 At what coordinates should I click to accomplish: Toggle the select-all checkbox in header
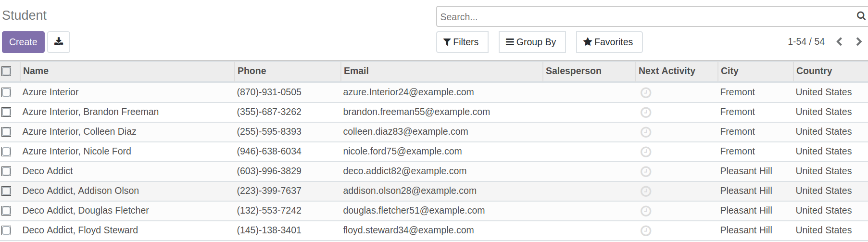pos(6,71)
